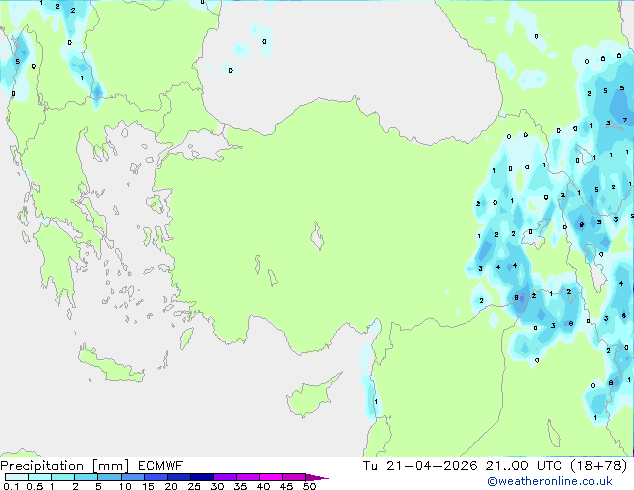Pick the legend swatch between 15 and 20
The height and width of the screenshot is (490, 634).
[155, 477]
